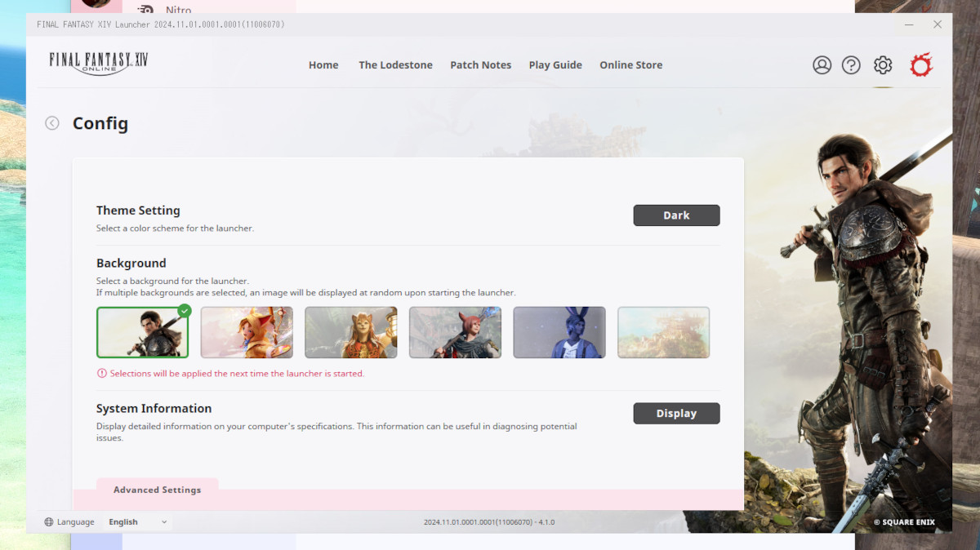Viewport: 980px width, 550px height.
Task: Click the green checkmark on the selected background
Action: click(x=185, y=310)
